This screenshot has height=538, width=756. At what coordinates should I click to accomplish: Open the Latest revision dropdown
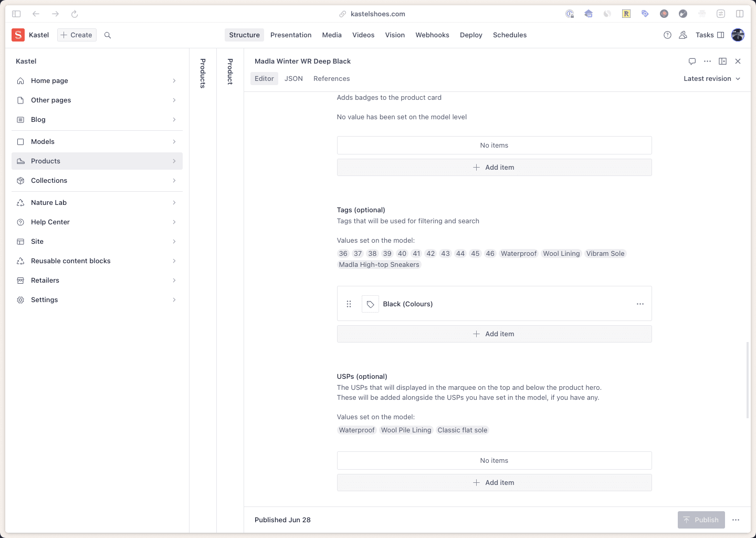pyautogui.click(x=711, y=79)
